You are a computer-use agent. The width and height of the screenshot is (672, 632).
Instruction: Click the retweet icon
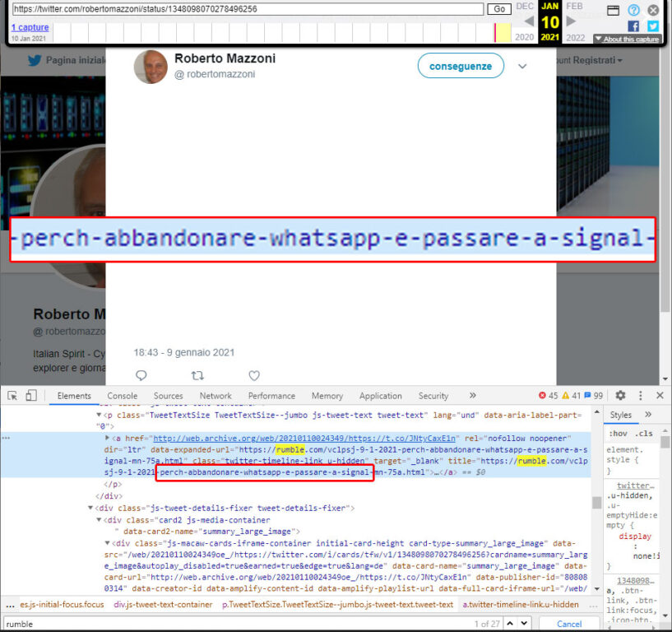197,375
